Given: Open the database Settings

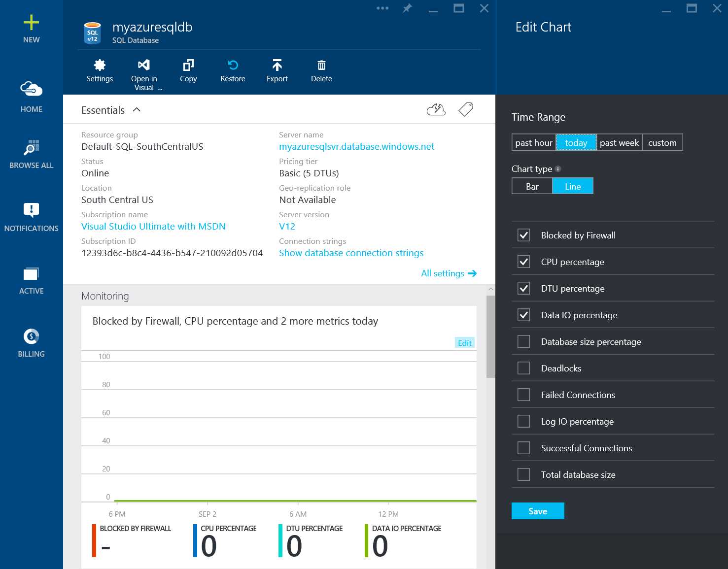Looking at the screenshot, I should [x=100, y=70].
